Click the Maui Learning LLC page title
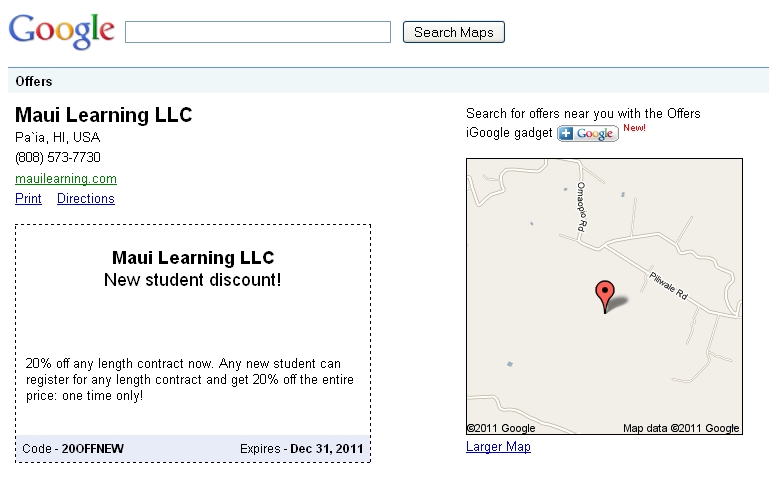Viewport: 769px width, 480px height. pyautogui.click(x=103, y=115)
